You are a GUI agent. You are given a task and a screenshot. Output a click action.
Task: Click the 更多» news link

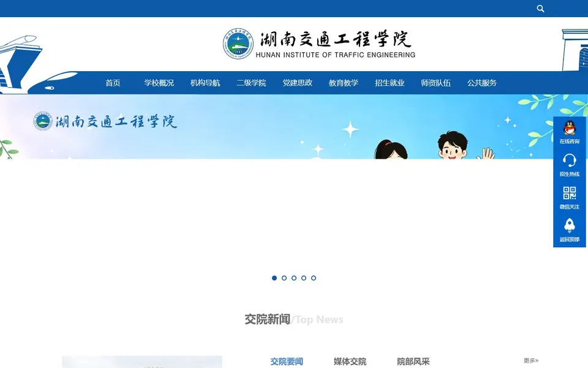pos(531,361)
